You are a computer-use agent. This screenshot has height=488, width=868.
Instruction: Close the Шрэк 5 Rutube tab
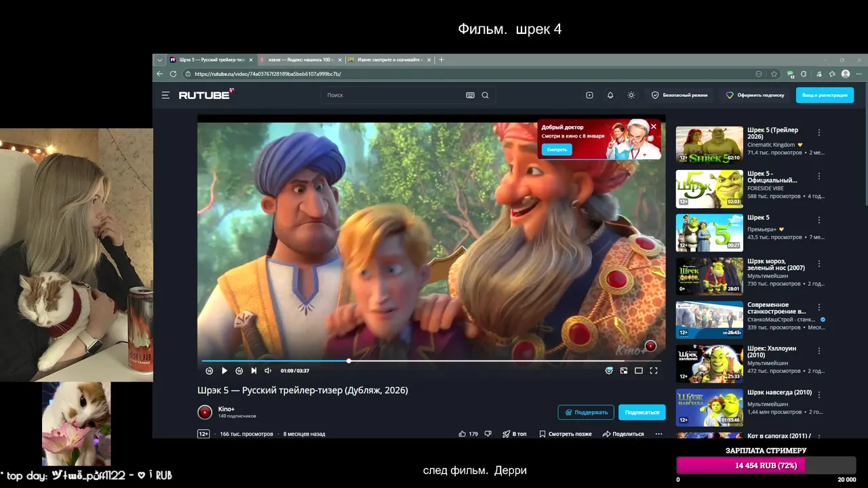(251, 60)
